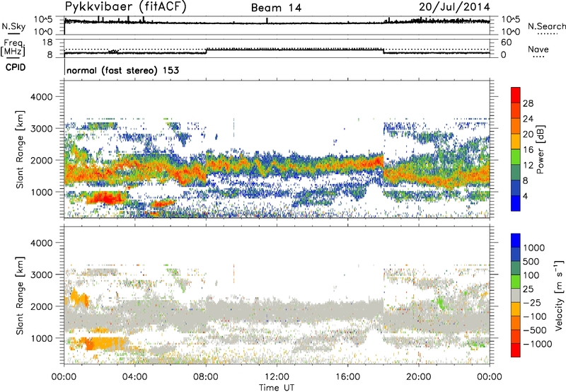Select the CPID row label
Screen dimensions: 566x392
(x=16, y=67)
